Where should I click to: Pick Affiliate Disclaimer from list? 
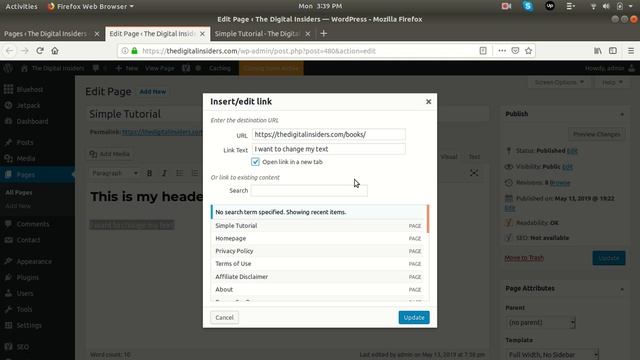tap(318, 277)
